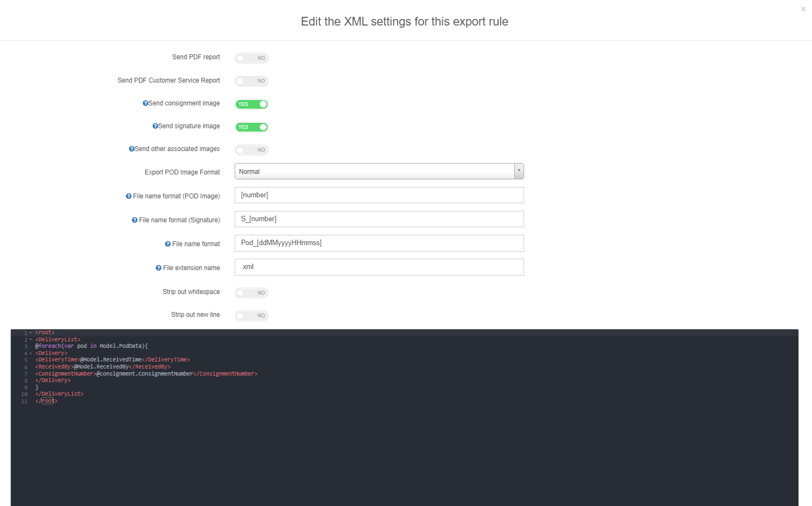Turn on Send PDF Customer Service Report
The width and height of the screenshot is (812, 506).
tap(251, 81)
